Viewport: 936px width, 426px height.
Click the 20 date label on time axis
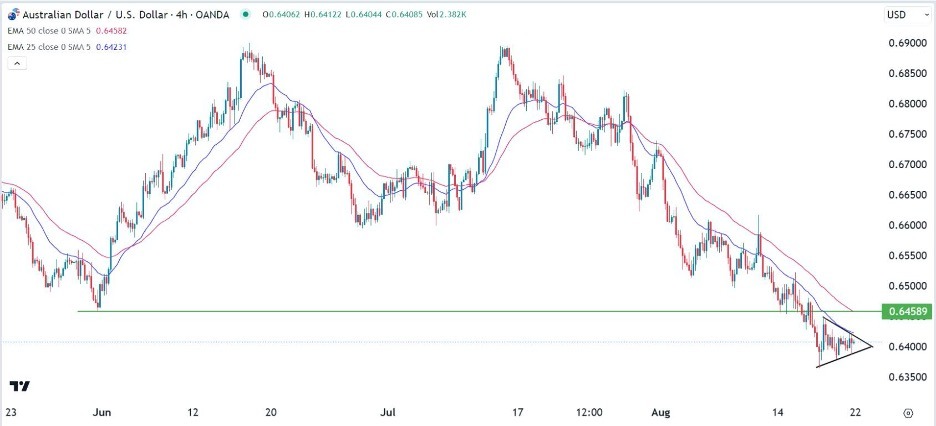[x=270, y=412]
